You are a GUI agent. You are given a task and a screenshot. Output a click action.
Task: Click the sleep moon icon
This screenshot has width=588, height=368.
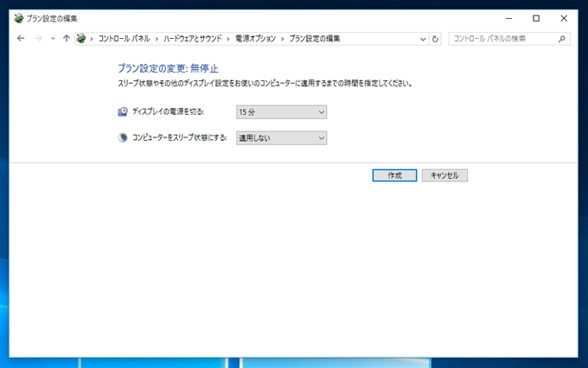click(123, 137)
